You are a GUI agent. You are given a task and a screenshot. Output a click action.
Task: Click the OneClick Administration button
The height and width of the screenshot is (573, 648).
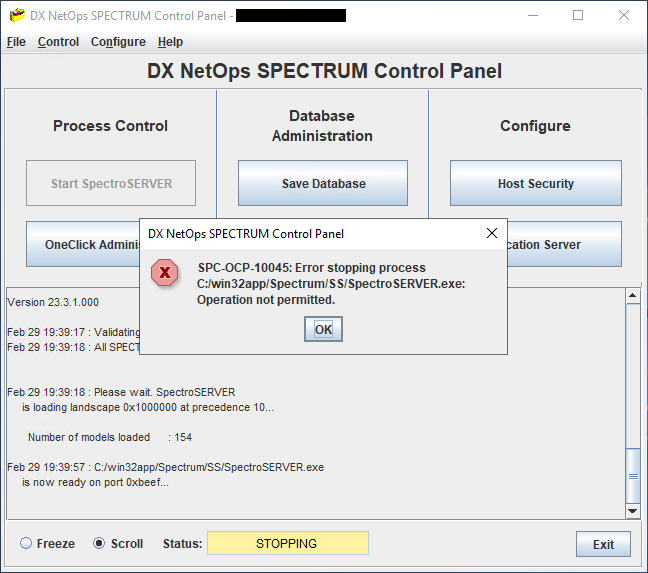click(x=84, y=245)
